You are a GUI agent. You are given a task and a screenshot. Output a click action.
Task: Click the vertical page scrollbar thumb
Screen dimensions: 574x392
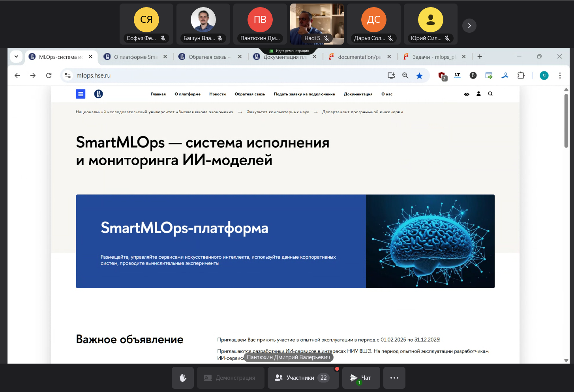click(x=566, y=120)
